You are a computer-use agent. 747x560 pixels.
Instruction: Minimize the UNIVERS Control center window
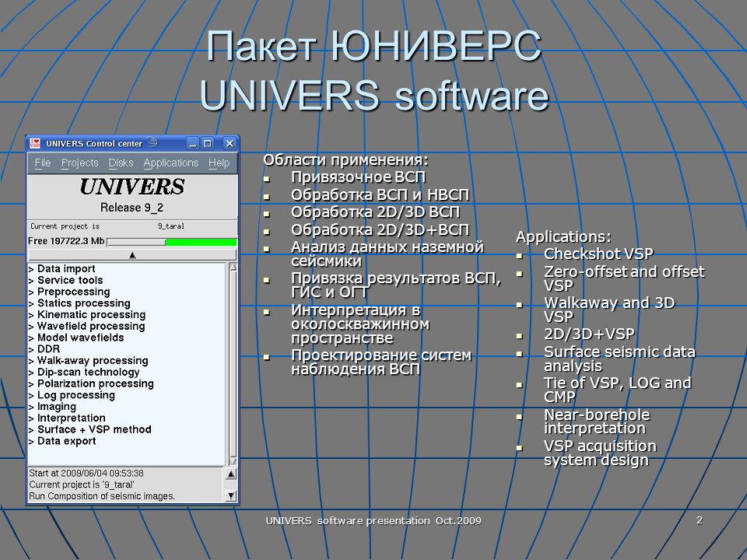point(192,143)
